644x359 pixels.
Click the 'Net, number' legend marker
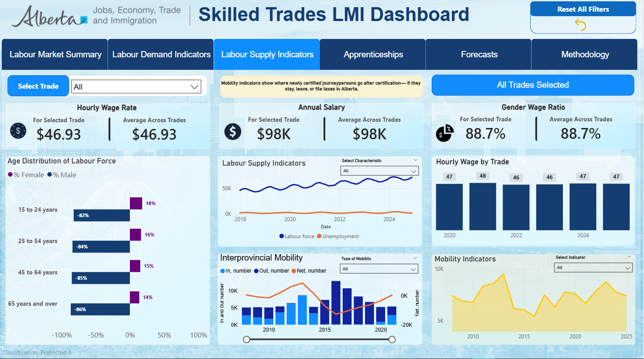[x=294, y=271]
